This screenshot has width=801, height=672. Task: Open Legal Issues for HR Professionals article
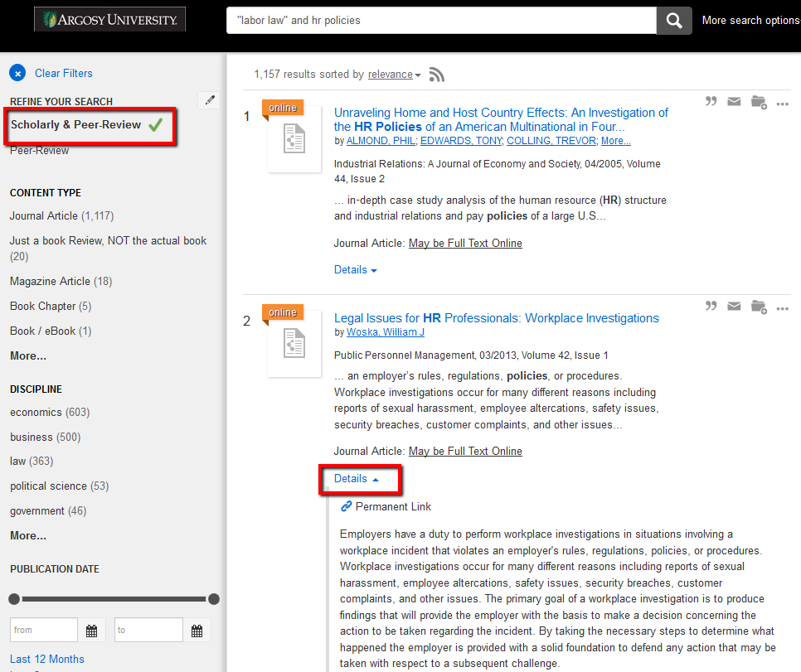tap(497, 318)
